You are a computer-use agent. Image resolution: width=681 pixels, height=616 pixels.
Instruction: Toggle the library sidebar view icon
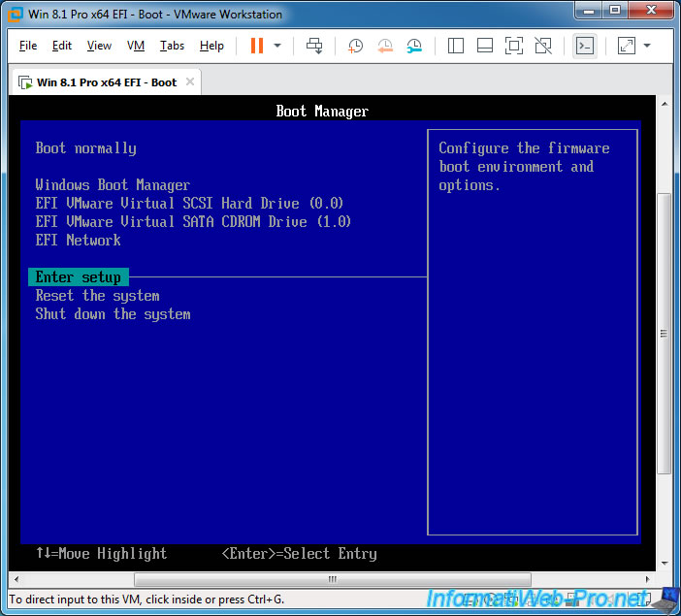[x=457, y=46]
